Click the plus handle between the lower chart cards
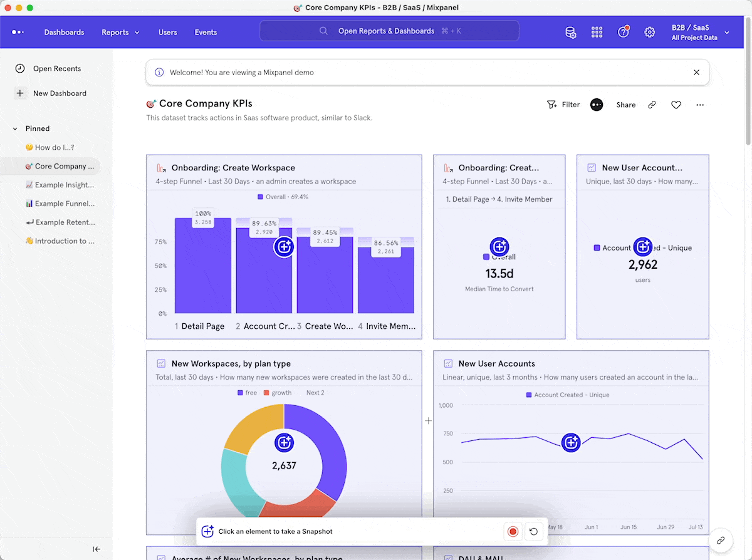The height and width of the screenshot is (560, 752). (x=429, y=421)
